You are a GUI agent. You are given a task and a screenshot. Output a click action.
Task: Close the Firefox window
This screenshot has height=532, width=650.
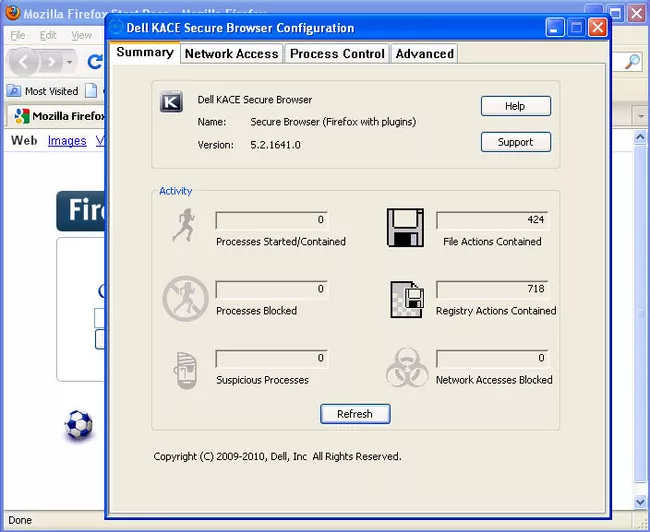pyautogui.click(x=637, y=13)
